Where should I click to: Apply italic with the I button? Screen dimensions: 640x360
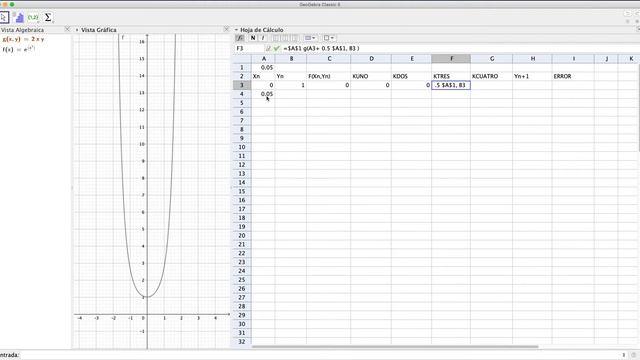263,38
